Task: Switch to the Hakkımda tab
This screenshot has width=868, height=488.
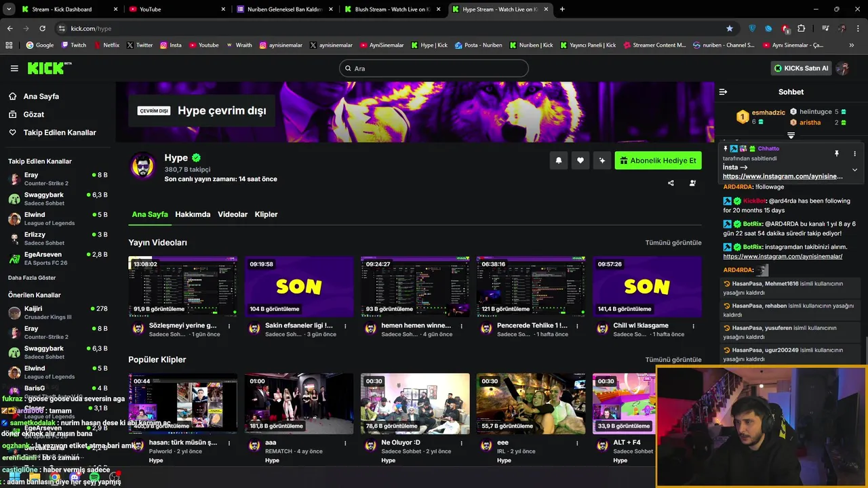Action: coord(193,214)
